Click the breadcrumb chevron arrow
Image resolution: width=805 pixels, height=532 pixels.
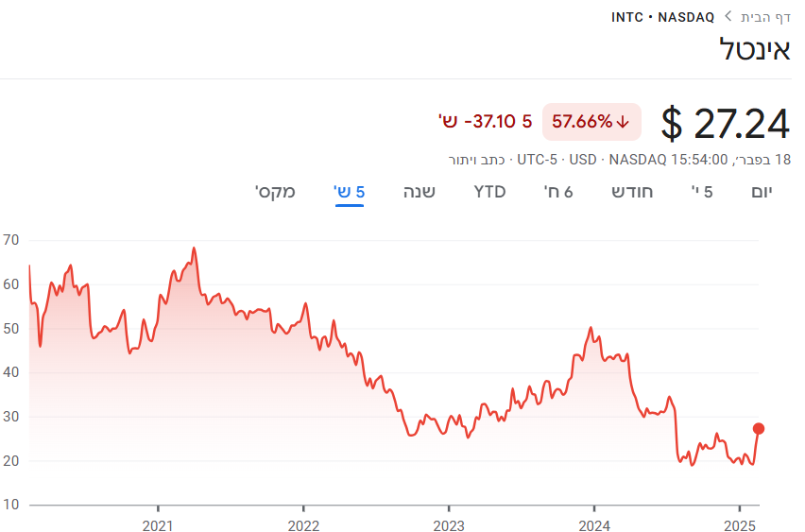(x=728, y=17)
